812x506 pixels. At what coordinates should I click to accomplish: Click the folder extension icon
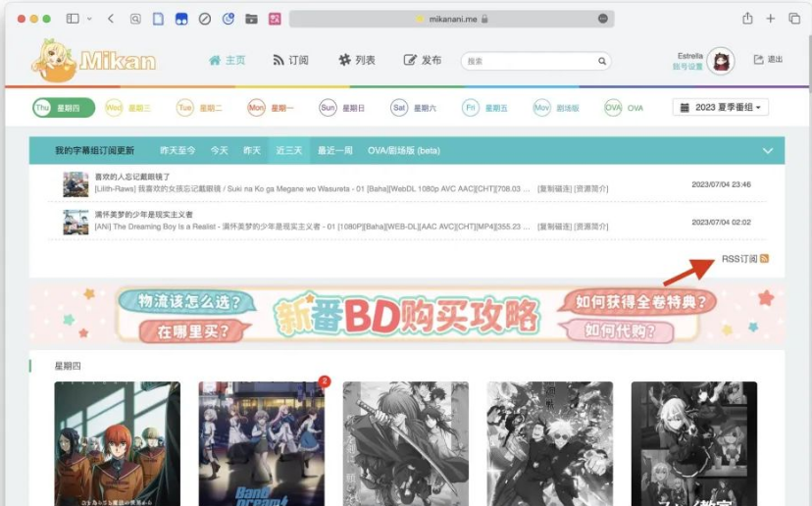coord(251,20)
